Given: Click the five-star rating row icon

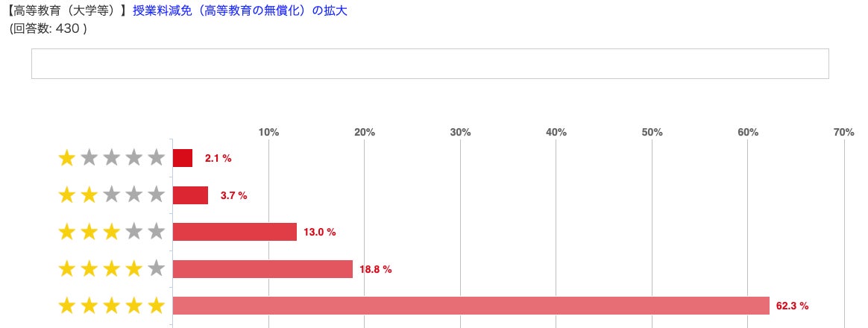Looking at the screenshot, I should click(x=111, y=306).
